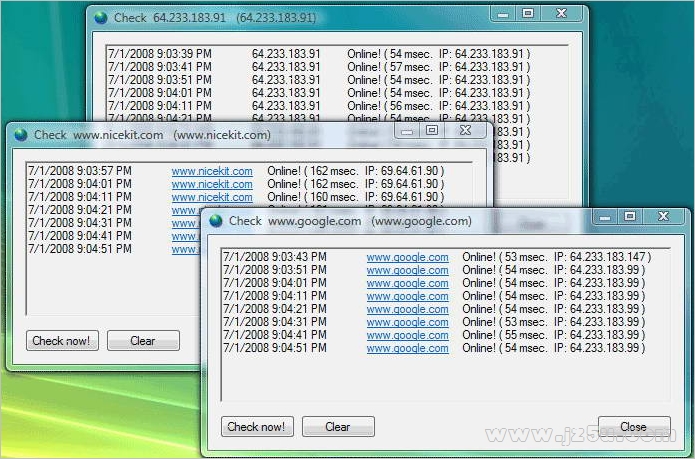Click the globe icon in the www.google.com window title
The image size is (695, 459).
(216, 221)
